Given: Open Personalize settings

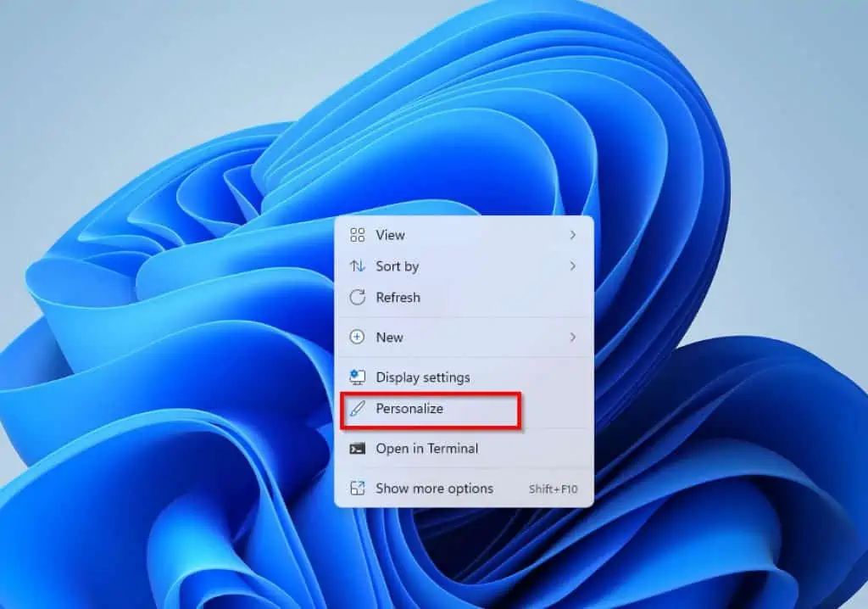Looking at the screenshot, I should pyautogui.click(x=410, y=409).
